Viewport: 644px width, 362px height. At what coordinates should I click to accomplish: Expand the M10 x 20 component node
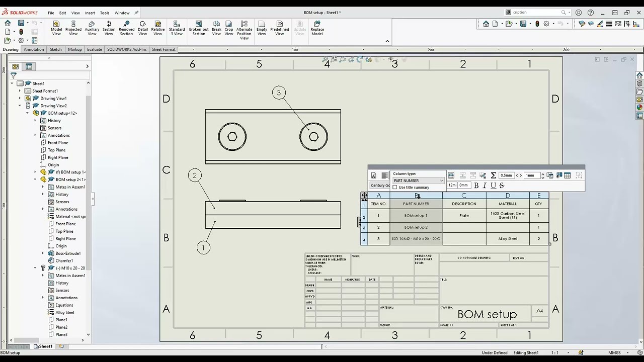click(35, 268)
